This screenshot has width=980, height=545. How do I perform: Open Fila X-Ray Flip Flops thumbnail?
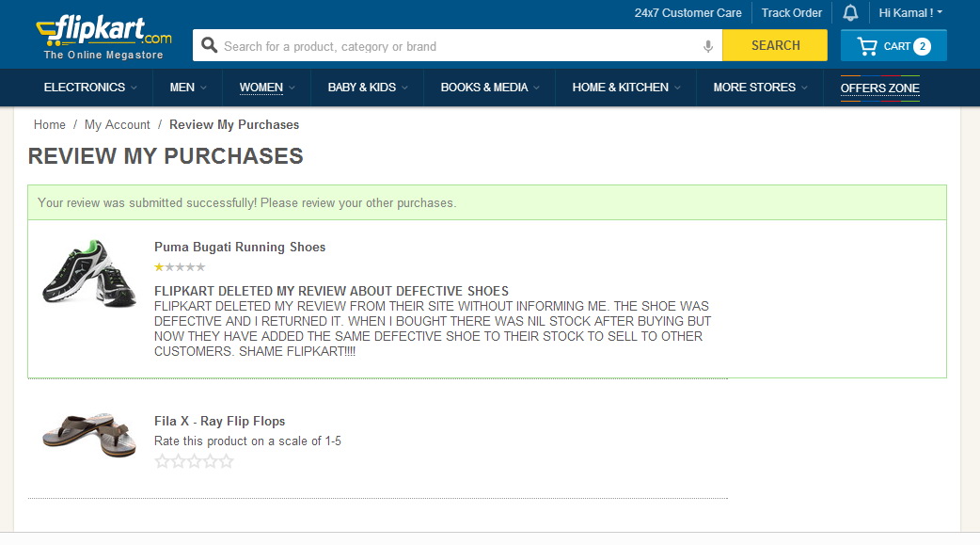tap(88, 434)
